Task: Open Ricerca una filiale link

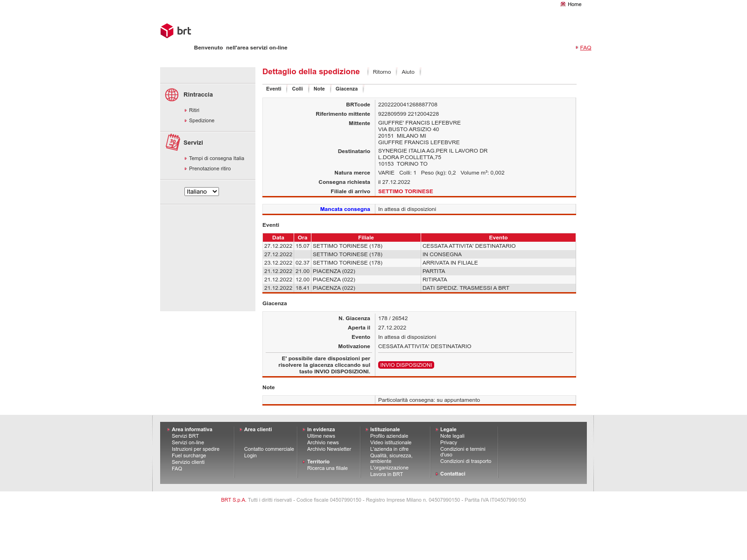Action: (327, 468)
